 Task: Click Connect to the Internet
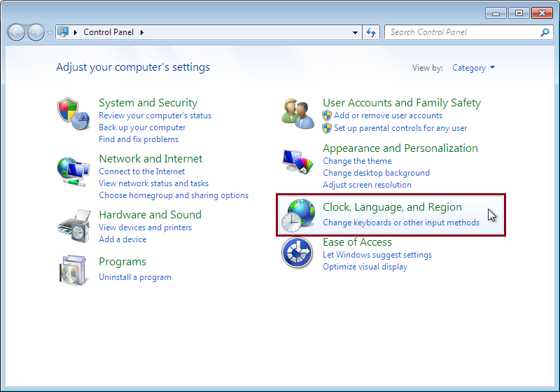(x=142, y=171)
